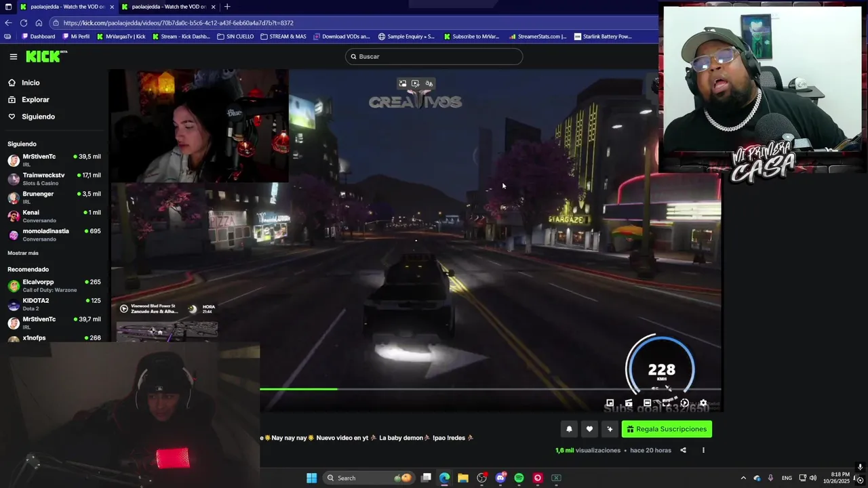This screenshot has width=868, height=488.
Task: Click the taskbar Search box
Action: click(x=368, y=478)
